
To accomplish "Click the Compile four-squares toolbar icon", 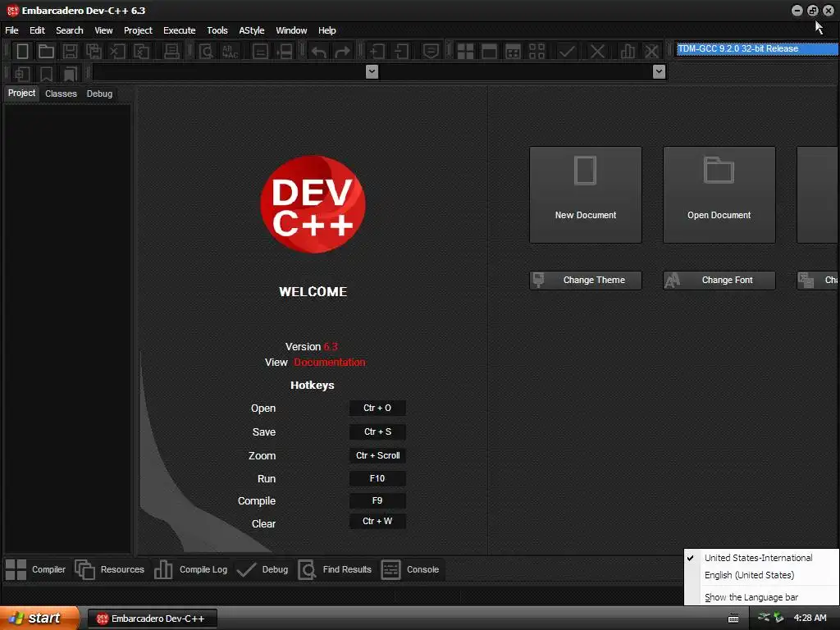I will pyautogui.click(x=465, y=52).
